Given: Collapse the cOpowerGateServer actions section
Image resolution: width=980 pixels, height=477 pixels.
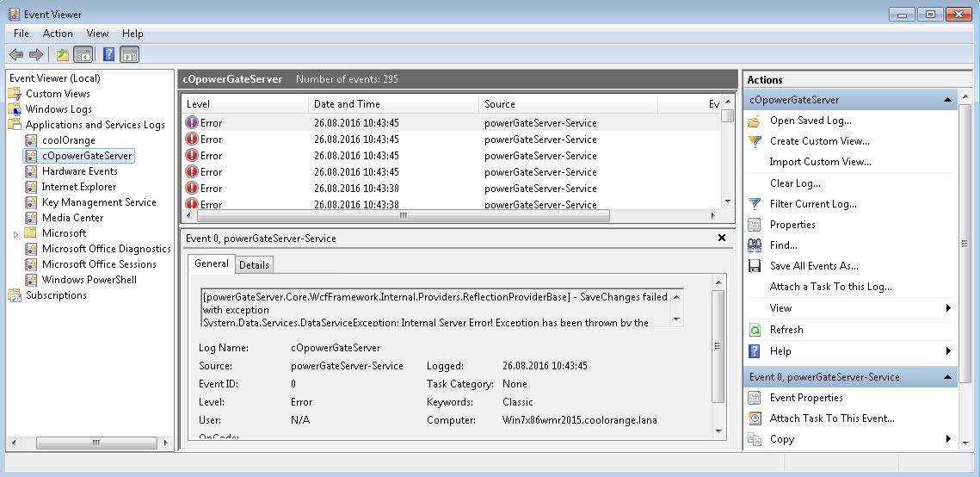Looking at the screenshot, I should click(947, 100).
